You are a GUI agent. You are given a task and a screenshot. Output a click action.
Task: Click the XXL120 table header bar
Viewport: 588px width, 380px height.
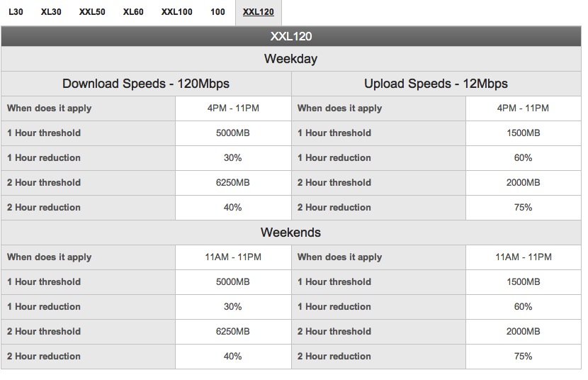click(291, 36)
